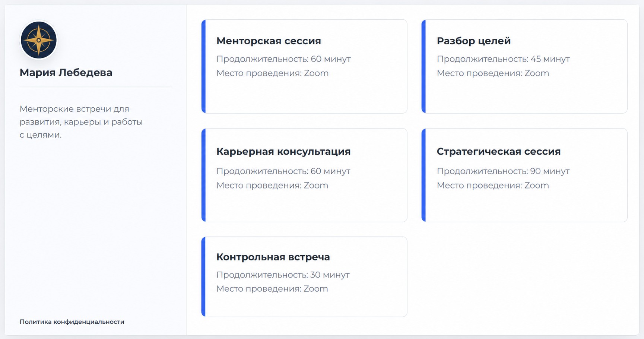Screen dimensions: 644x339
Task: Click Место проведения: Zoom in Контрольная встреча
Action: point(272,289)
